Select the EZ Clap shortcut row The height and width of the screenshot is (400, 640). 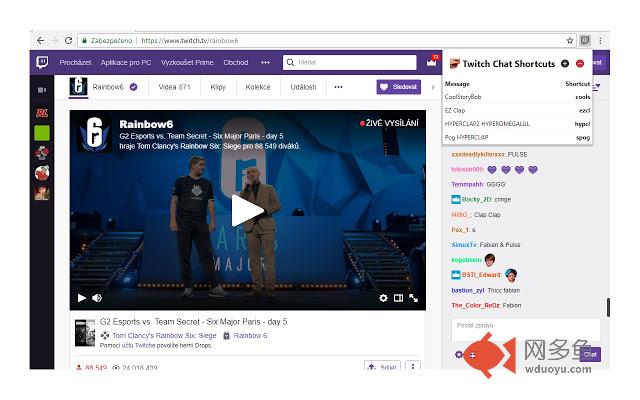(x=517, y=110)
